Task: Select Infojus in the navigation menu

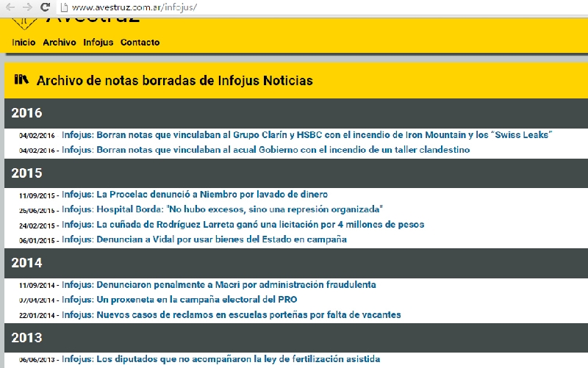Action: coord(98,43)
